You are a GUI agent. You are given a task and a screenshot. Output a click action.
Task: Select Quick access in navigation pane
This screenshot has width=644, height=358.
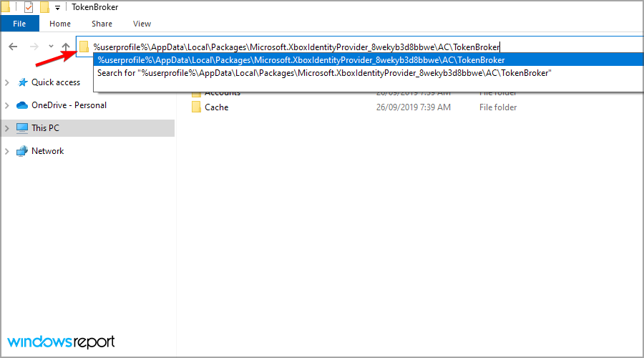[56, 82]
